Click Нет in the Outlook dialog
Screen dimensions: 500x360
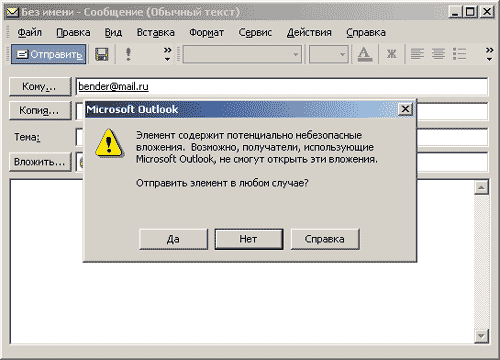click(249, 239)
